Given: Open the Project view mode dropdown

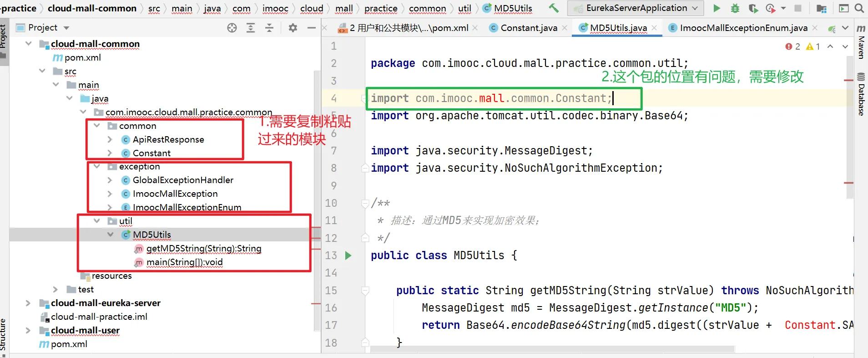Looking at the screenshot, I should 66,28.
